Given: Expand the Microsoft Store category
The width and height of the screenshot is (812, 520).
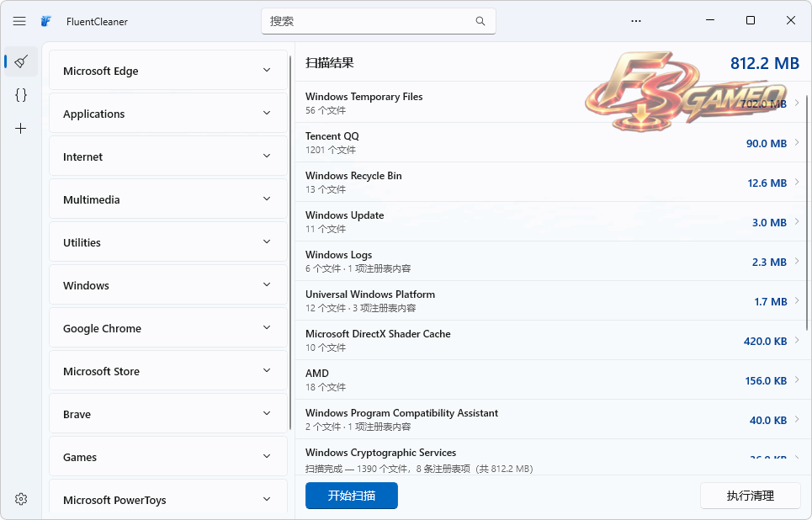Looking at the screenshot, I should [x=168, y=371].
